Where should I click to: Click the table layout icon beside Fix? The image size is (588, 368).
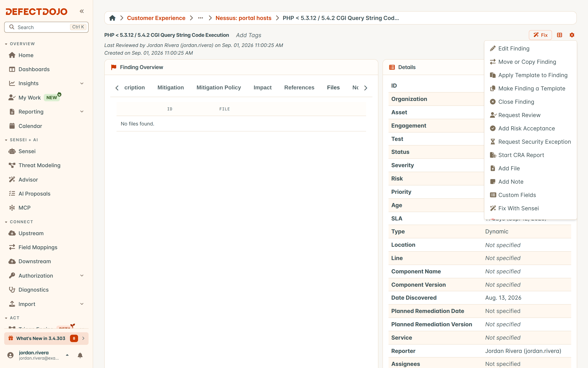[560, 35]
